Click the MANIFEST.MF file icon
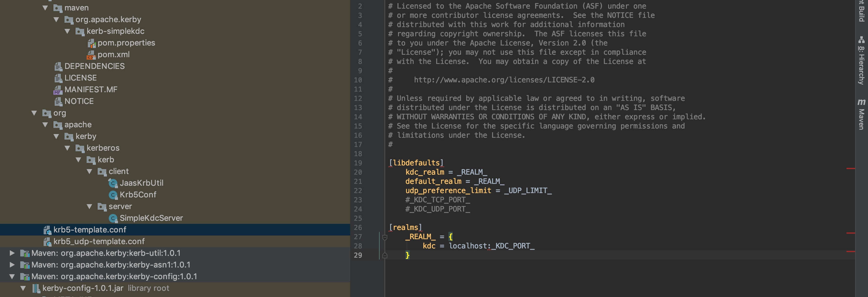The height and width of the screenshot is (297, 868). click(58, 90)
